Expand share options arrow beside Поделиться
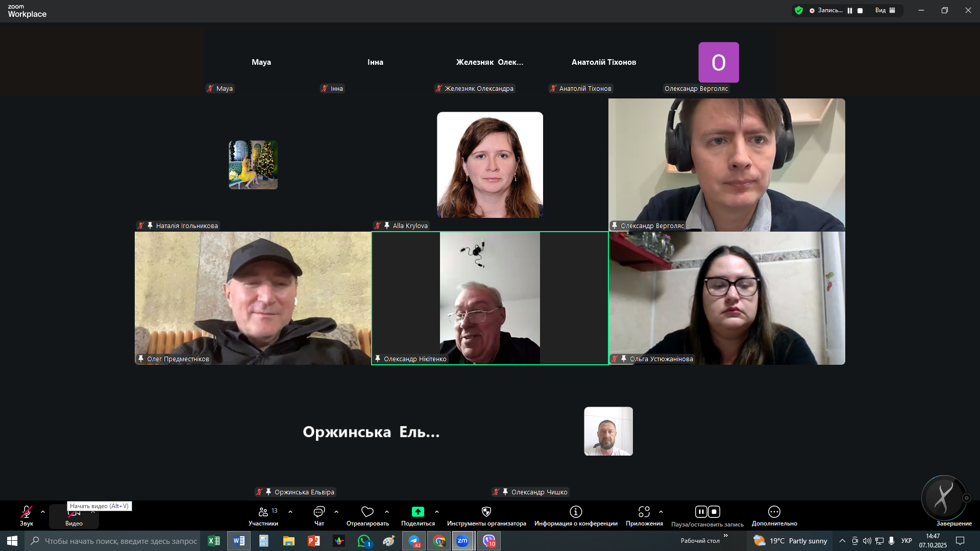This screenshot has width=980, height=551. 437,512
